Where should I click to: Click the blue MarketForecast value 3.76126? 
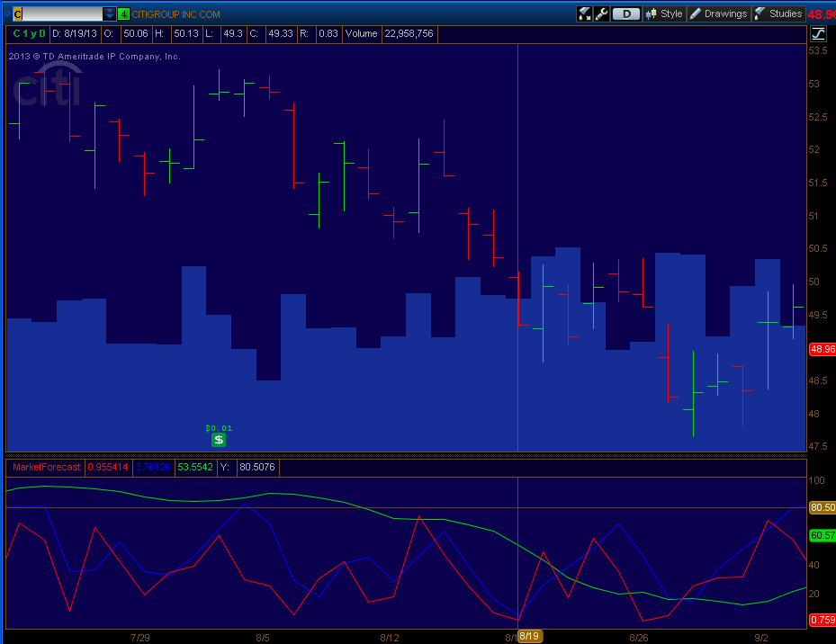point(153,467)
